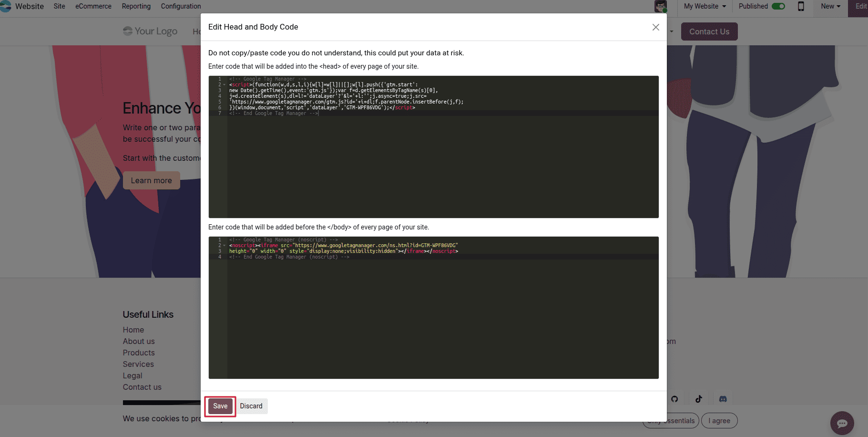The image size is (868, 437).
Task: Toggle the Published switch
Action: tap(778, 6)
